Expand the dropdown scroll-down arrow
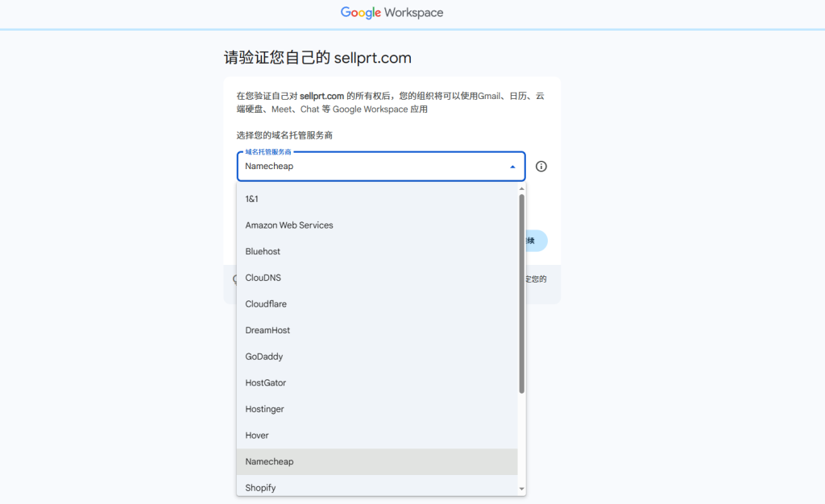Screen dimensions: 825x504 coord(521,489)
